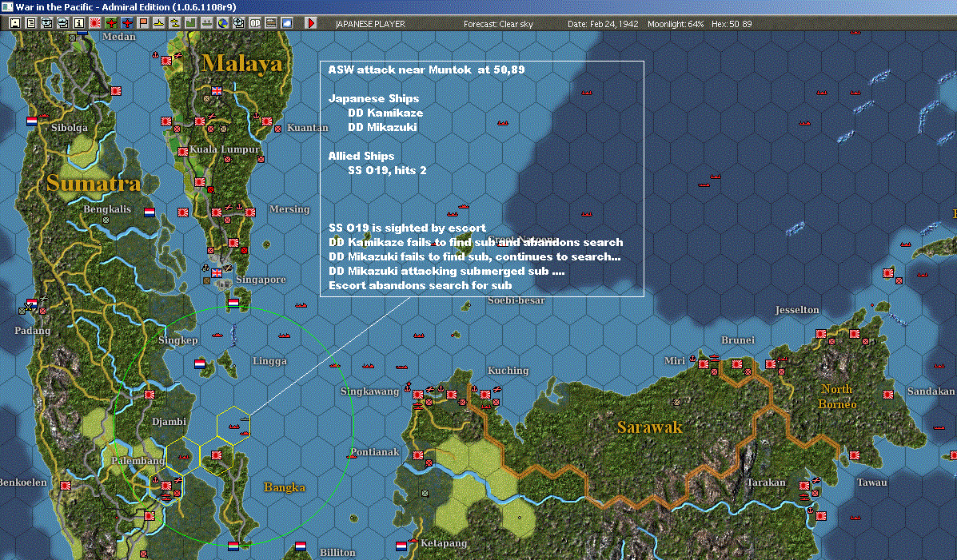This screenshot has width=957, height=560.
Task: Click the single yellow ship toolbar icon
Action: tap(158, 23)
